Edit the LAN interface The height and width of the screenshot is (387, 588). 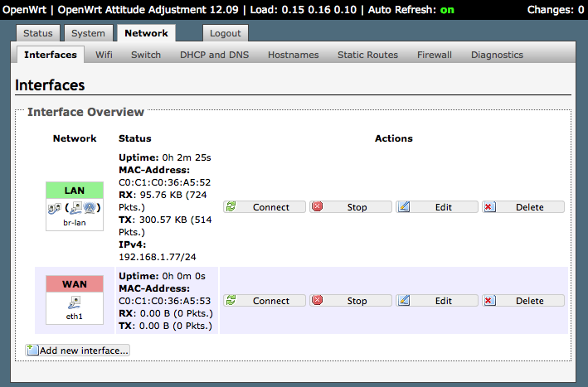point(437,207)
